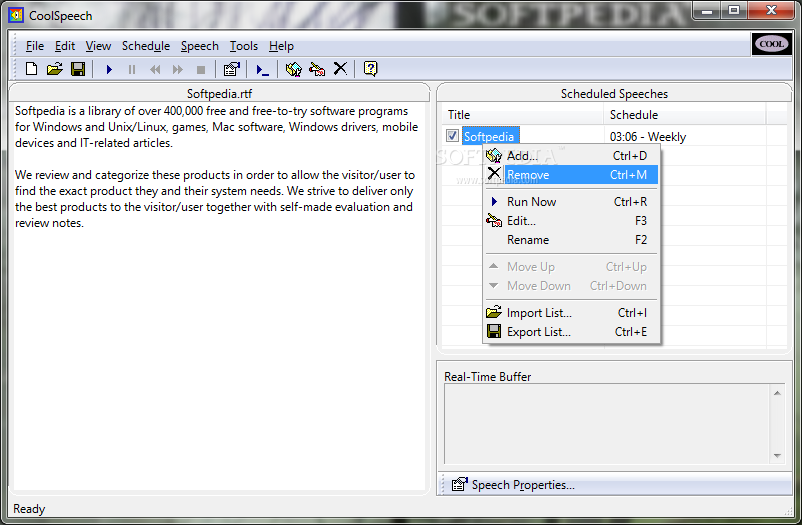
Task: Open the Schedule menu
Action: point(146,46)
